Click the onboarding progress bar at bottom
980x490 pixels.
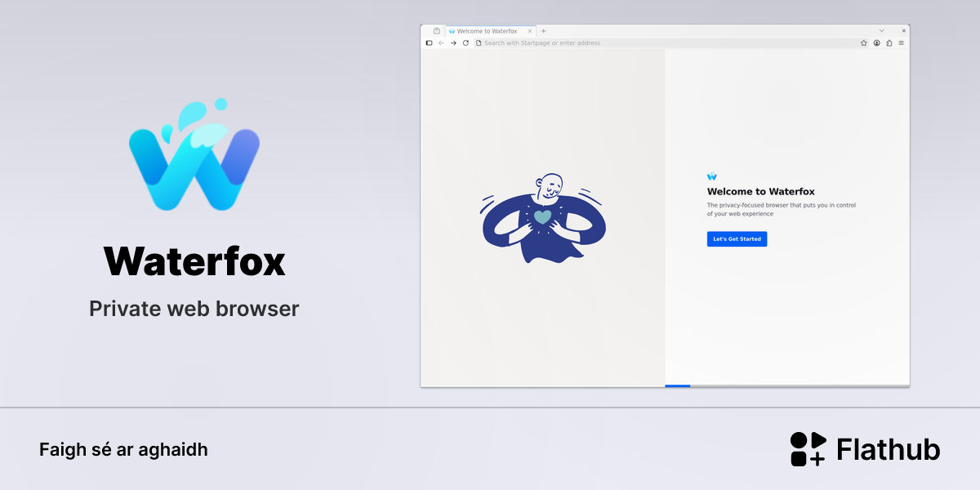786,385
